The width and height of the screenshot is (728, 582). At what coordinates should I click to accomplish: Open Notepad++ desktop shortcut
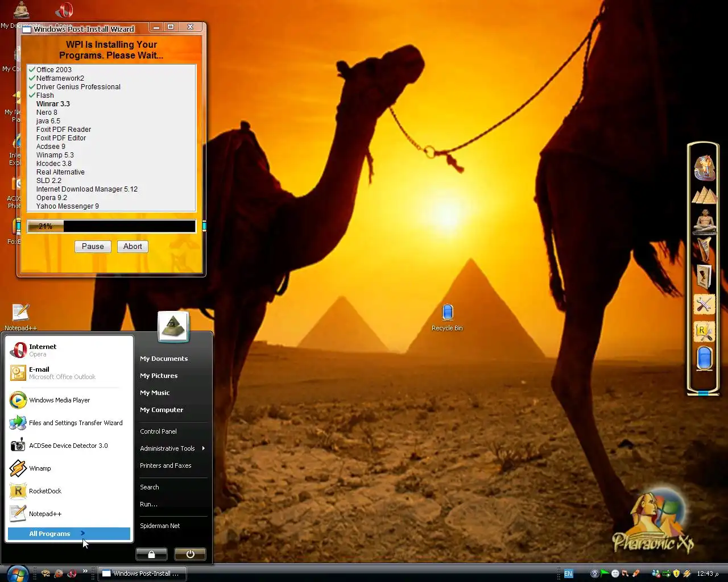point(20,317)
